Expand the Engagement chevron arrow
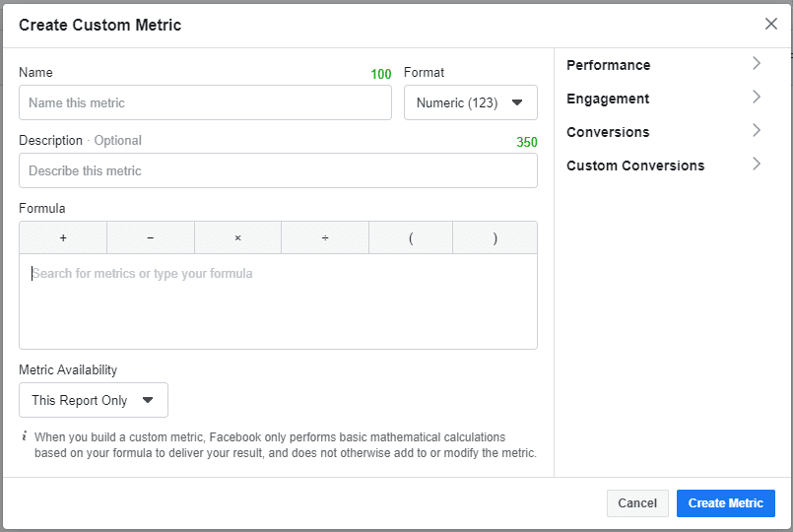Viewport: 793px width, 532px height. 757,98
